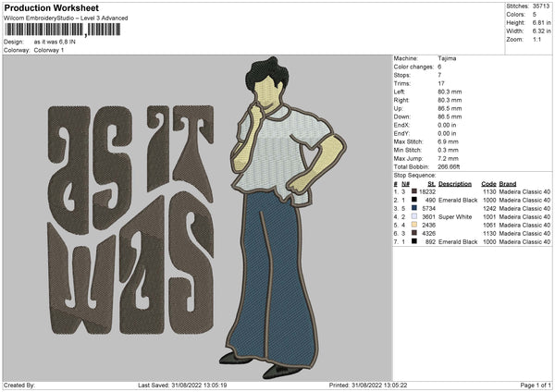Click the cream swatch in stop row 5
This screenshot has height=392, width=555.
[x=414, y=225]
